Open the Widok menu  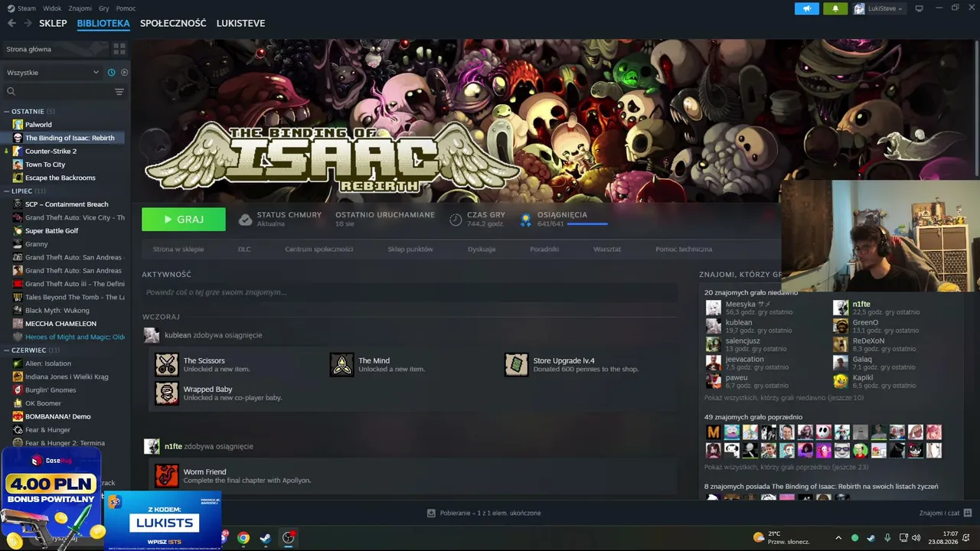click(52, 8)
